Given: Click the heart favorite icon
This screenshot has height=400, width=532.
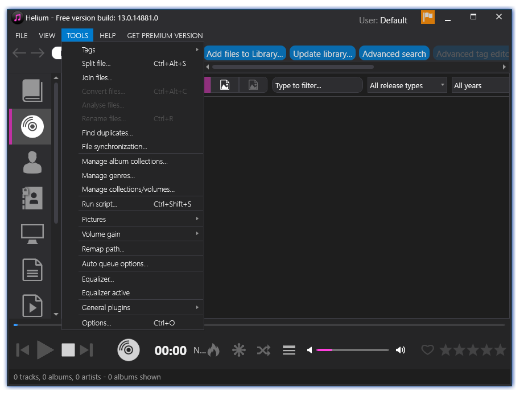Looking at the screenshot, I should click(x=427, y=350).
